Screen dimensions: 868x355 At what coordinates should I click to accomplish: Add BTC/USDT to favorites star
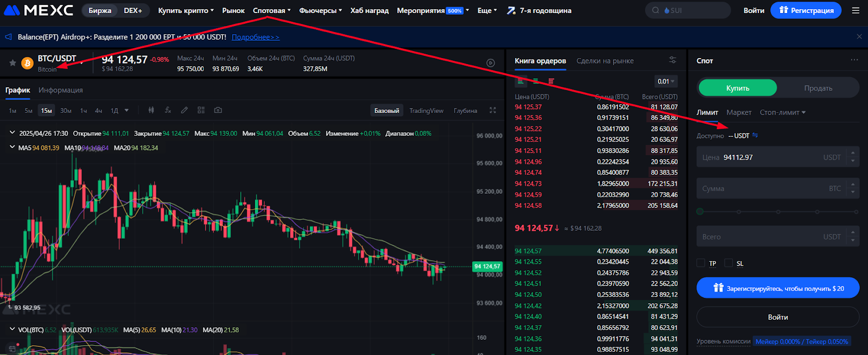[12, 63]
